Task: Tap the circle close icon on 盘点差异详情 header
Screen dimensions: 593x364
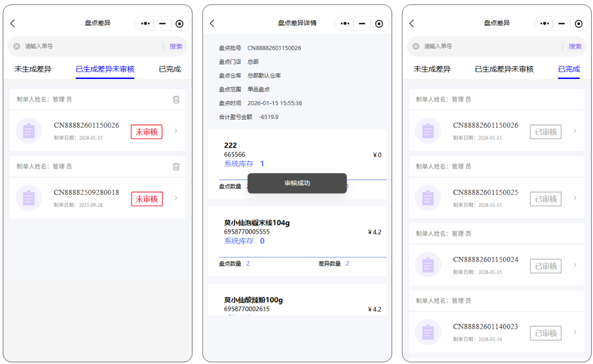Action: click(379, 23)
